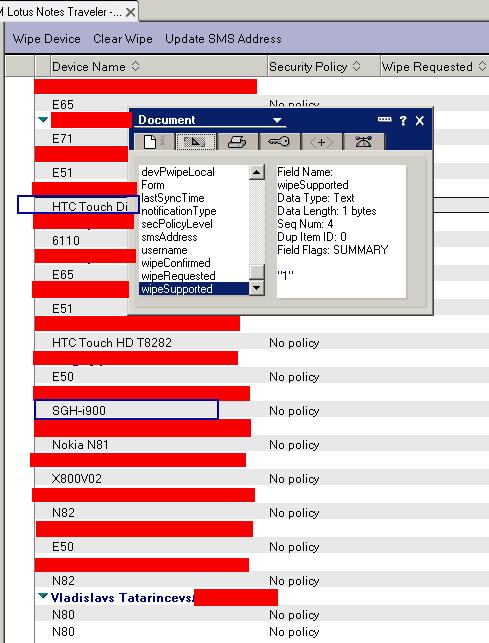The height and width of the screenshot is (643, 489).
Task: Open the document info tab in properties box
Action: point(154,142)
